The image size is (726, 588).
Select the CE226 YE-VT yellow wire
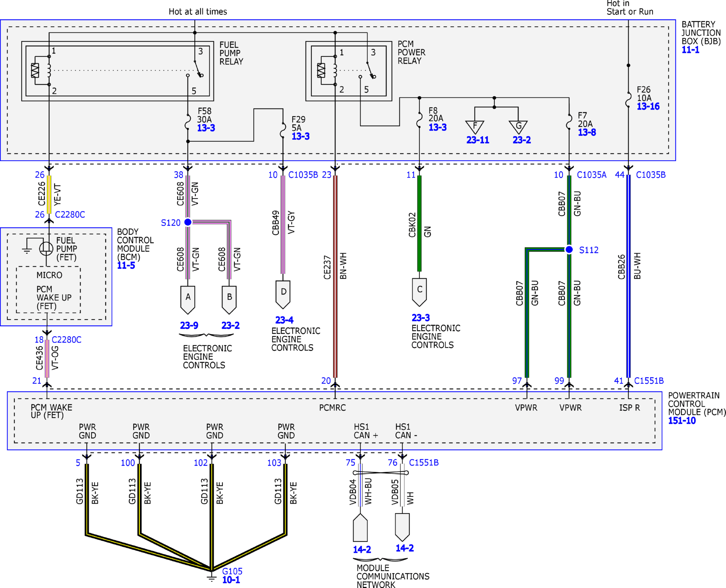[x=49, y=195]
